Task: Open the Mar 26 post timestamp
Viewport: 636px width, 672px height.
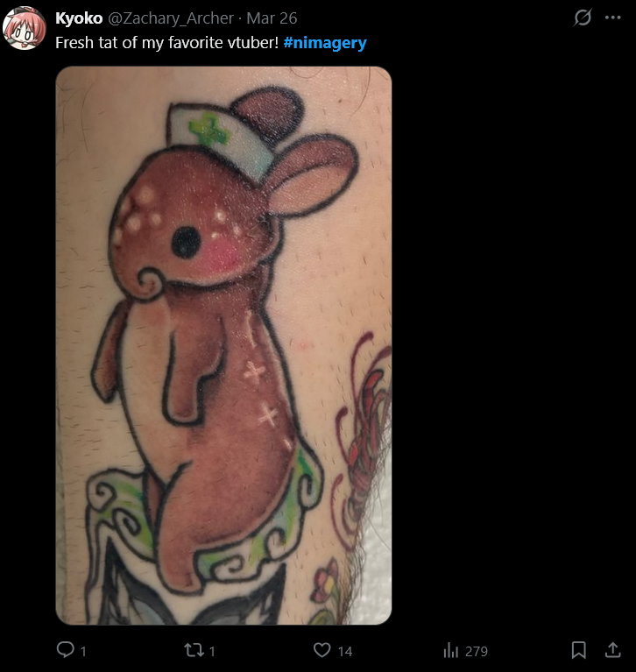Action: pos(272,18)
